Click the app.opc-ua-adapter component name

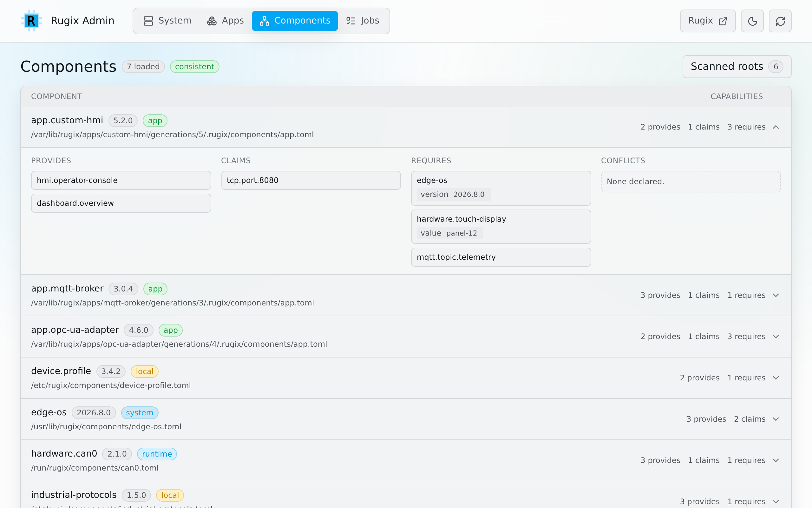pyautogui.click(x=75, y=330)
